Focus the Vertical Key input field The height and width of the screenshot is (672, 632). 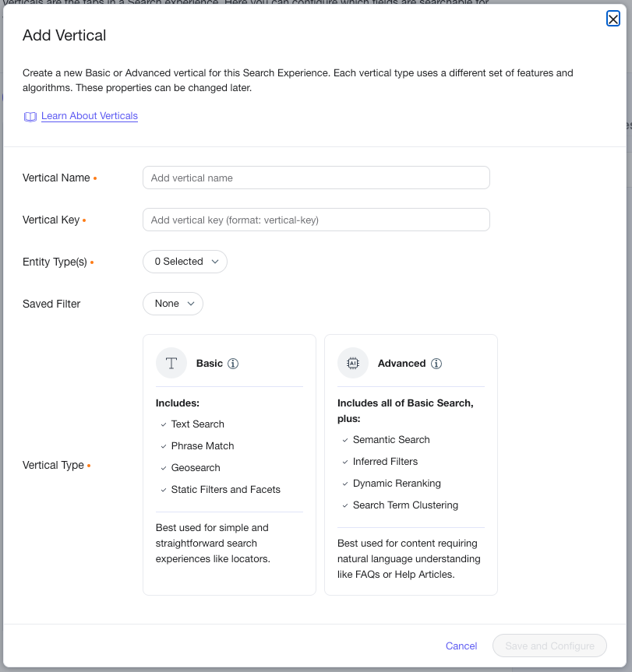316,220
